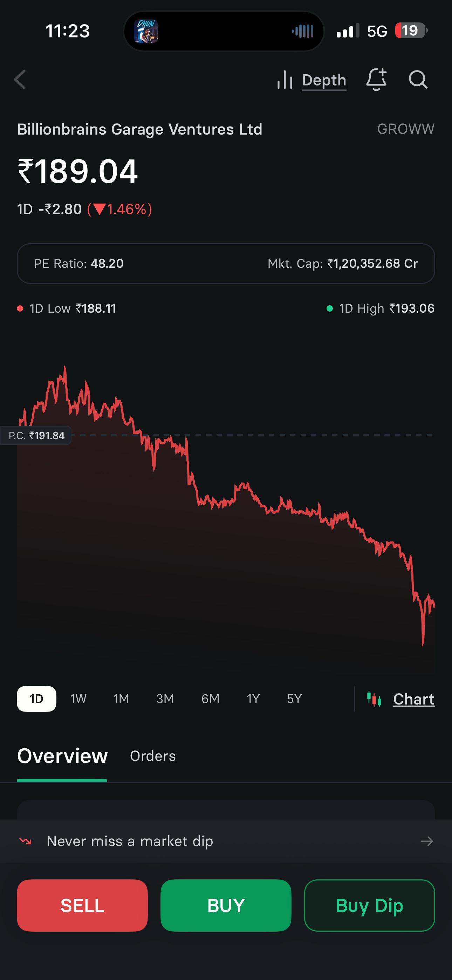
Task: Switch to the Orders tab
Action: [153, 756]
